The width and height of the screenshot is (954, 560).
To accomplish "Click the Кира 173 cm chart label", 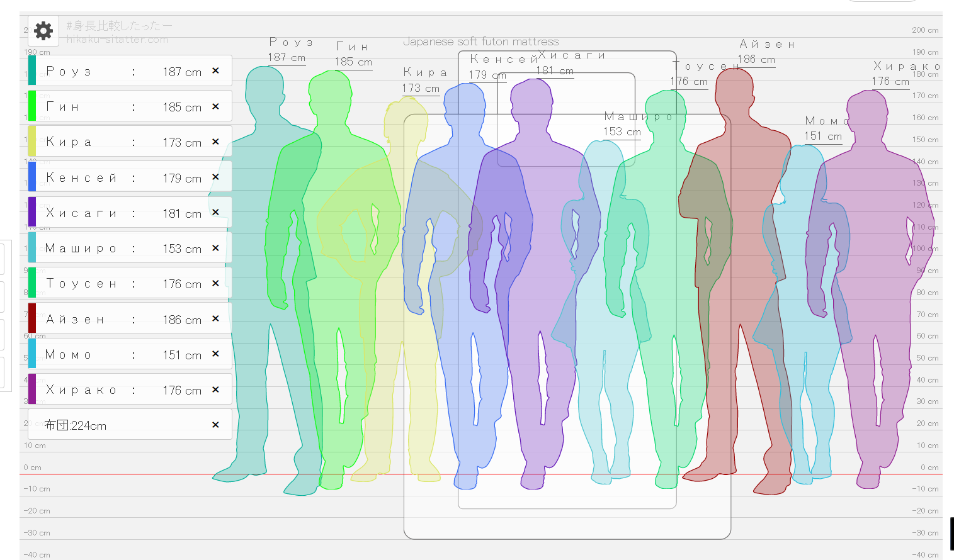I will pyautogui.click(x=421, y=88).
